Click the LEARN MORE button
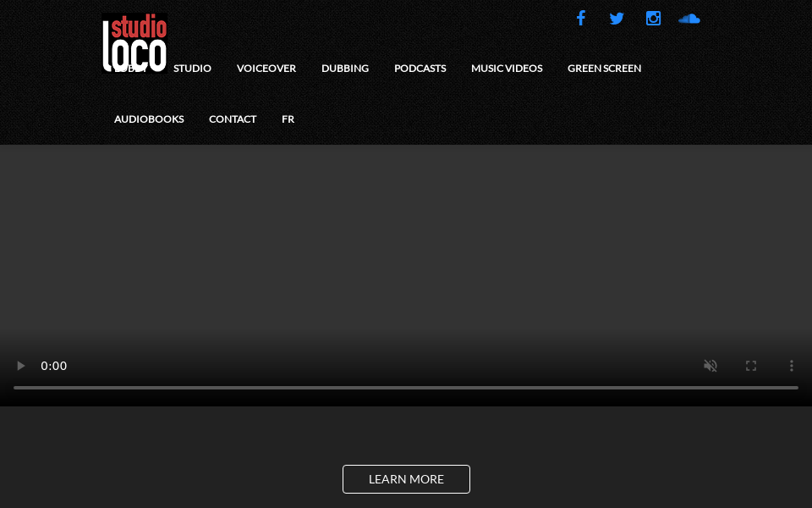This screenshot has width=812, height=508. 406,478
